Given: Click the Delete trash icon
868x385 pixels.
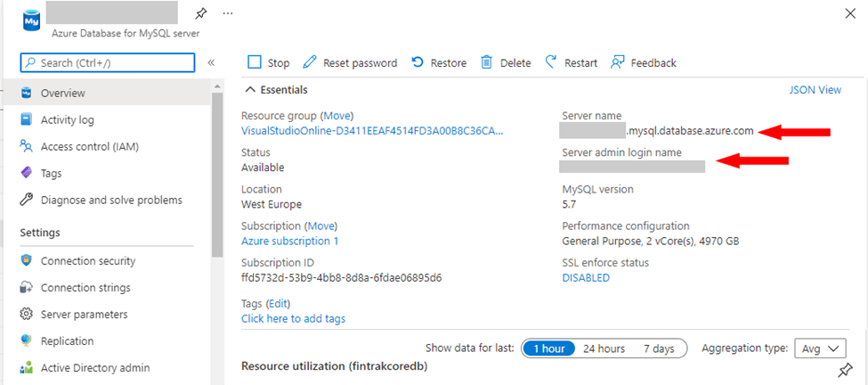Looking at the screenshot, I should (x=487, y=62).
